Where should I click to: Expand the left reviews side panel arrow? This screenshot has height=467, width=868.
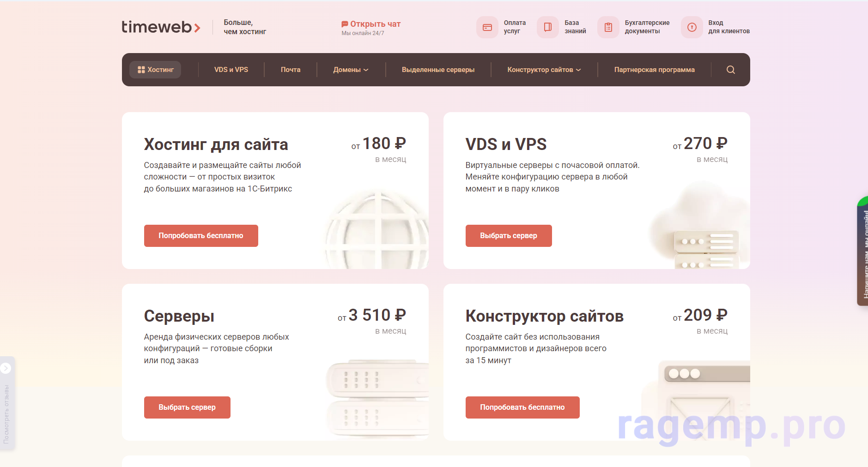(6, 368)
